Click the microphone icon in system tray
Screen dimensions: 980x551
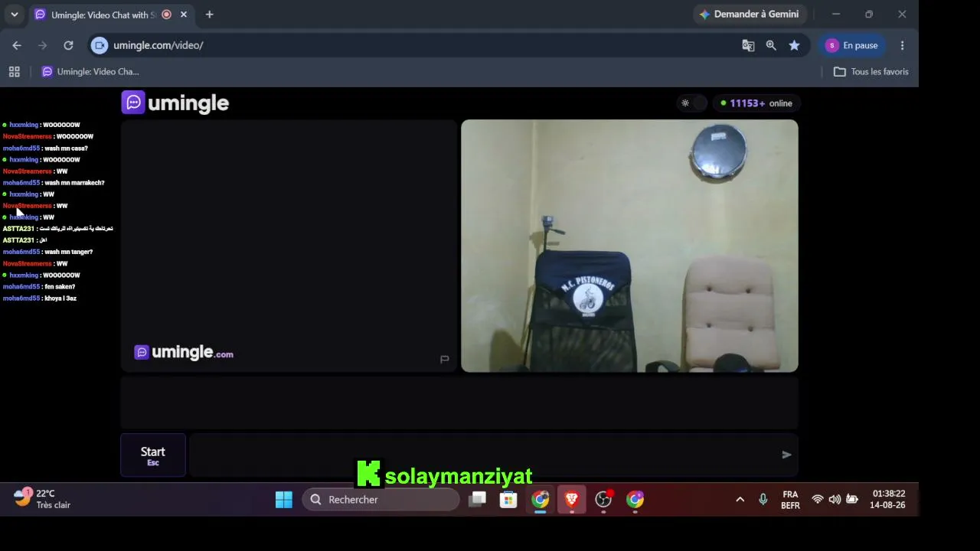(x=763, y=500)
